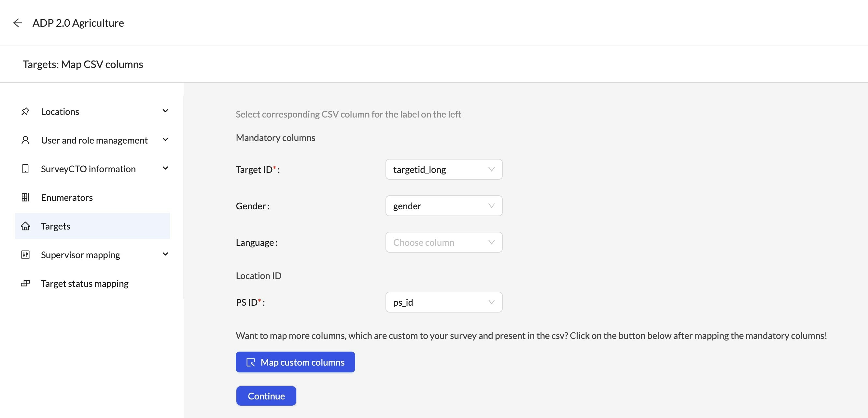Open the Enumerators menu item

coord(67,197)
